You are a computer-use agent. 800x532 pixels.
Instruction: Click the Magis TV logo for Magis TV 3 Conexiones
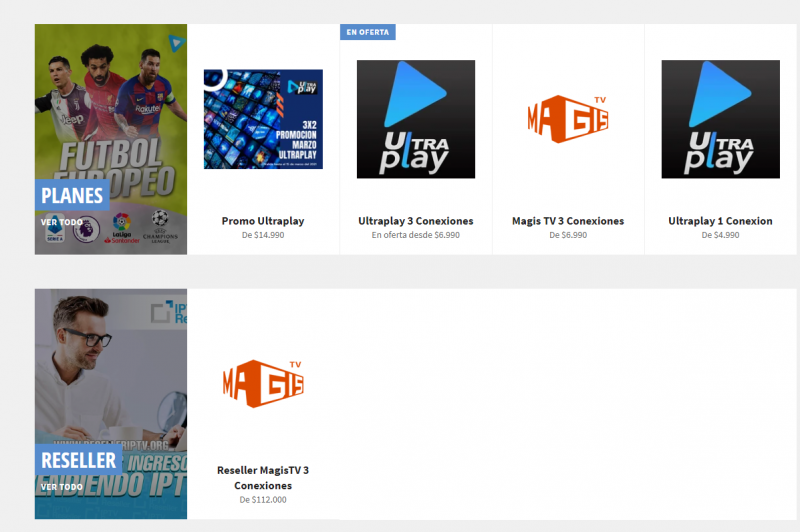pyautogui.click(x=567, y=119)
